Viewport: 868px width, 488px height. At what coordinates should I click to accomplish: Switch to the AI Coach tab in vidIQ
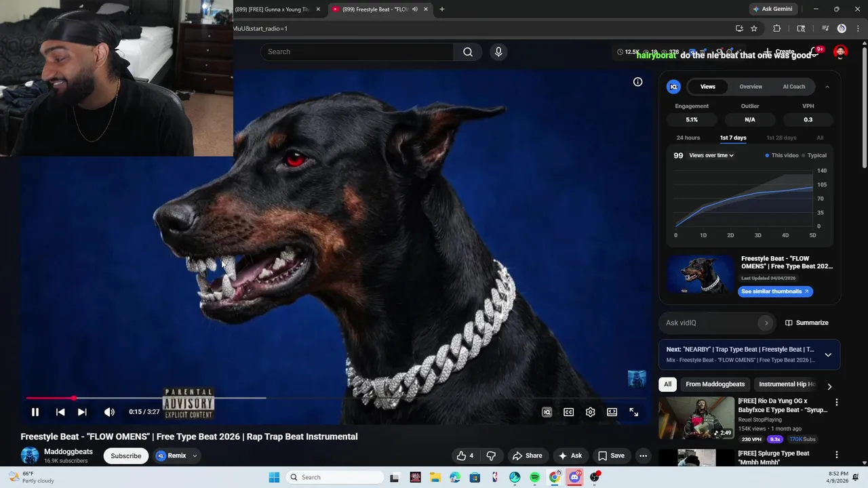tap(794, 87)
